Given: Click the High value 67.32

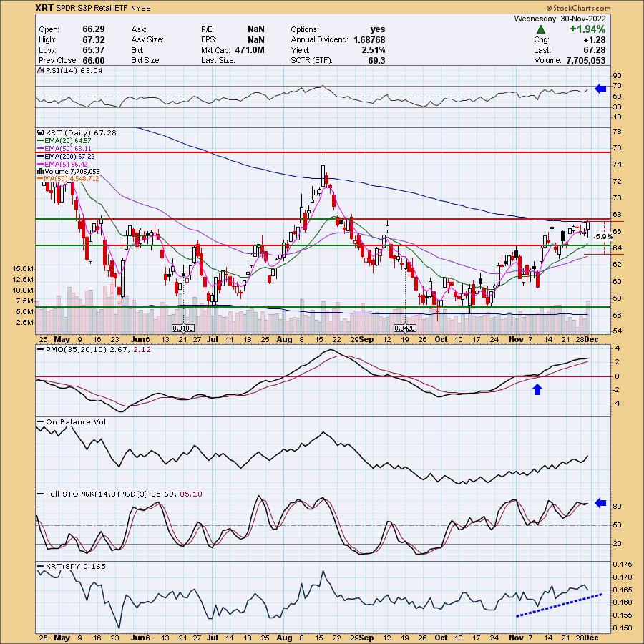Looking at the screenshot, I should pos(94,39).
